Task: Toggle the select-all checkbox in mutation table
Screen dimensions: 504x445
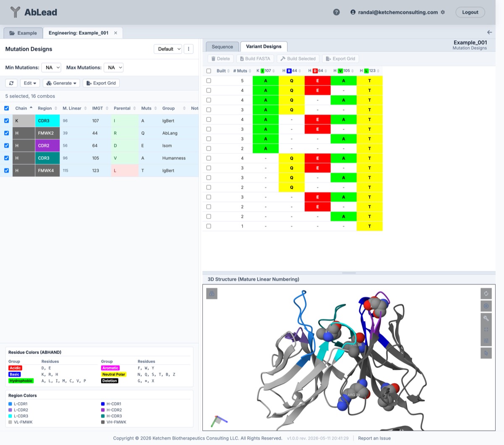Action: click(6, 108)
